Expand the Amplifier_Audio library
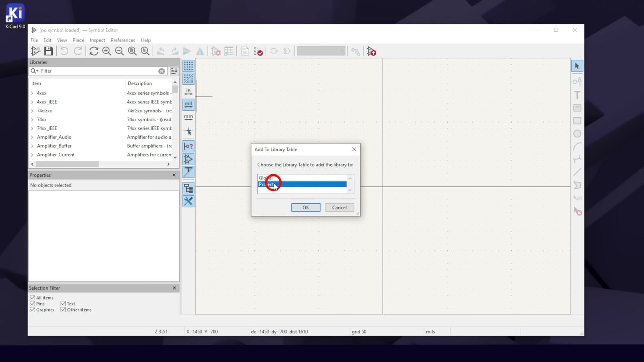The image size is (644, 362). pos(32,137)
